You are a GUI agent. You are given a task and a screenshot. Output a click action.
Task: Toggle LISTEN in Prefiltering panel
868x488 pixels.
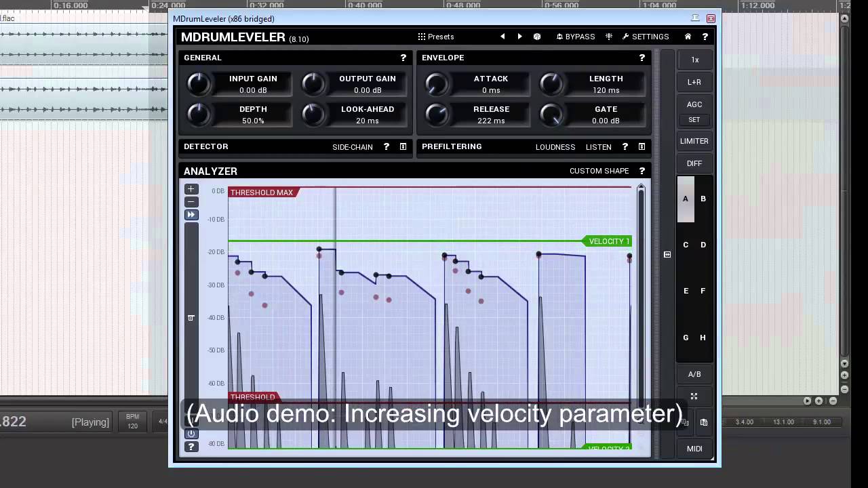pos(599,147)
